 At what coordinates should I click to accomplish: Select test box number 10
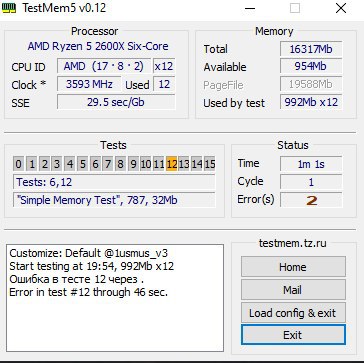[x=146, y=164]
